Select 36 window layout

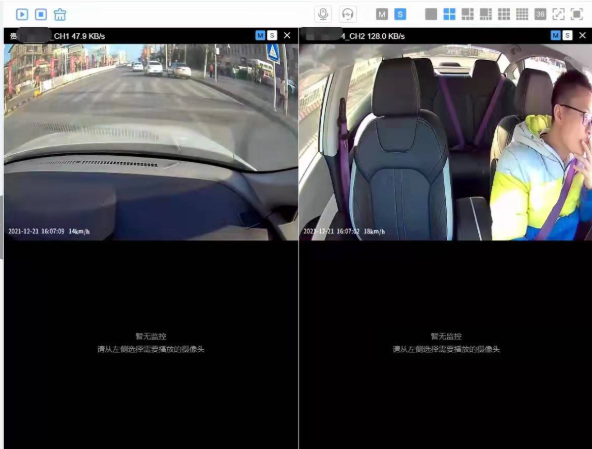[x=540, y=14]
